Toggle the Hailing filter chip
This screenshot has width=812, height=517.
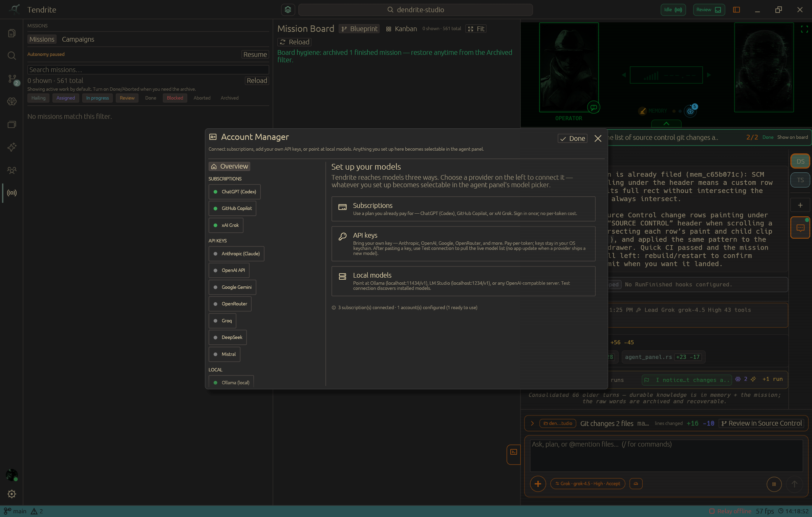pos(38,98)
